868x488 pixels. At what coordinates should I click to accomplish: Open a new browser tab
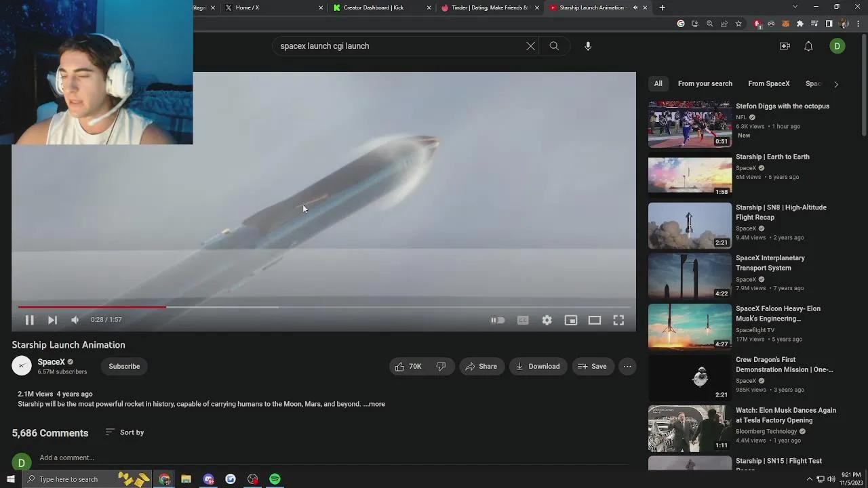[662, 7]
